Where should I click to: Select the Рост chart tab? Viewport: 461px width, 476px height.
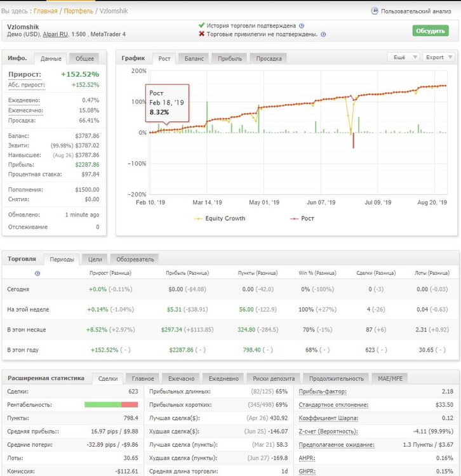tap(164, 58)
